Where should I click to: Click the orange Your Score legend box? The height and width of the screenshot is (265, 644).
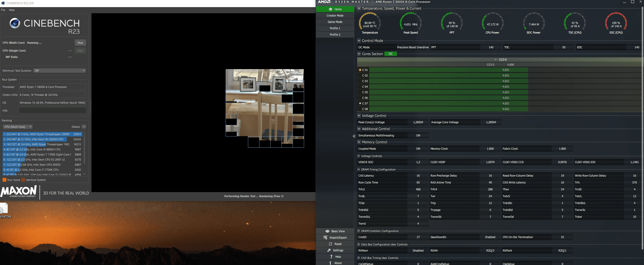click(x=4, y=180)
